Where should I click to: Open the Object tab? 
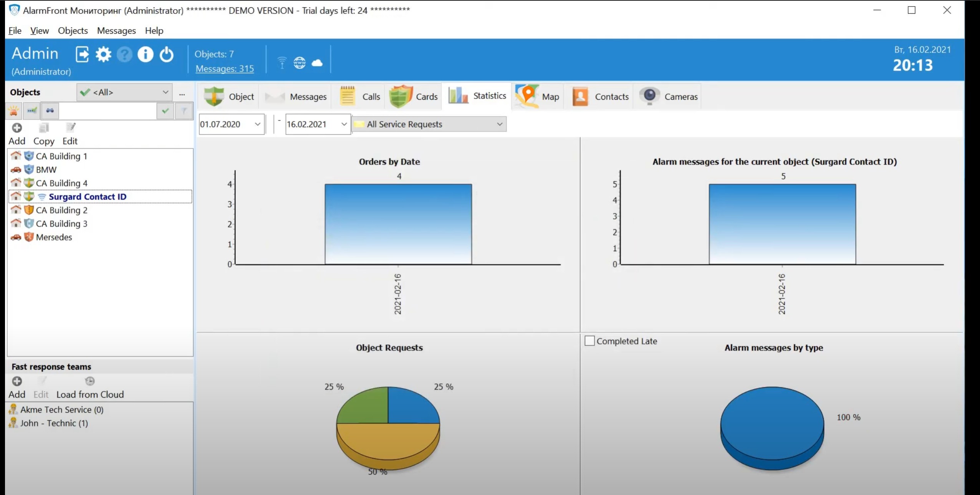[229, 96]
